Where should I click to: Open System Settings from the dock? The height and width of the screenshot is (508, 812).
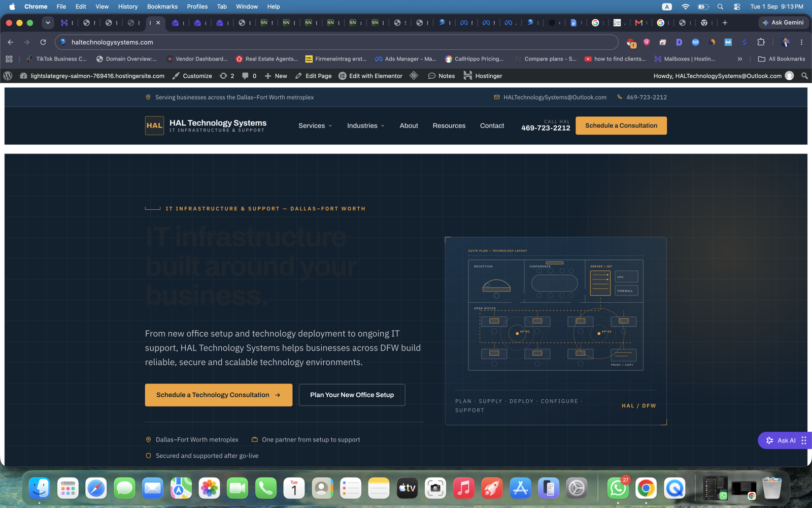point(577,488)
